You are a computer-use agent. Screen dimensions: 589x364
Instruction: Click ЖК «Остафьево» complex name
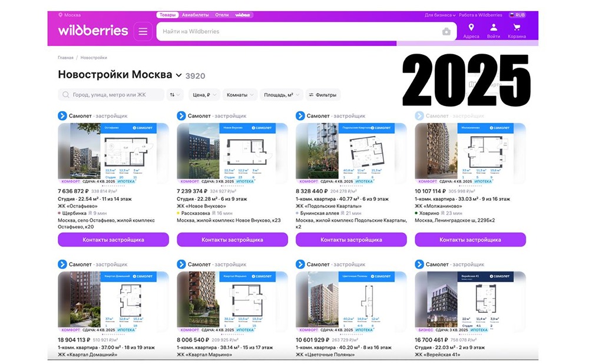tap(78, 206)
